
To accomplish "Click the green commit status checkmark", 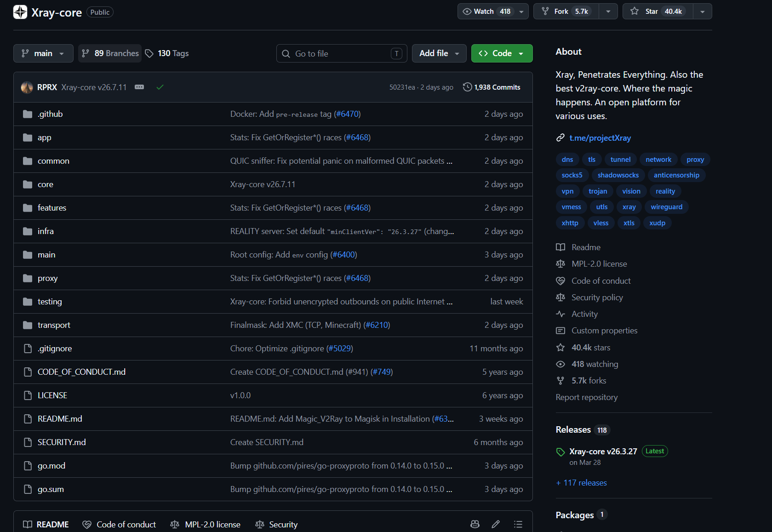I will (x=160, y=87).
